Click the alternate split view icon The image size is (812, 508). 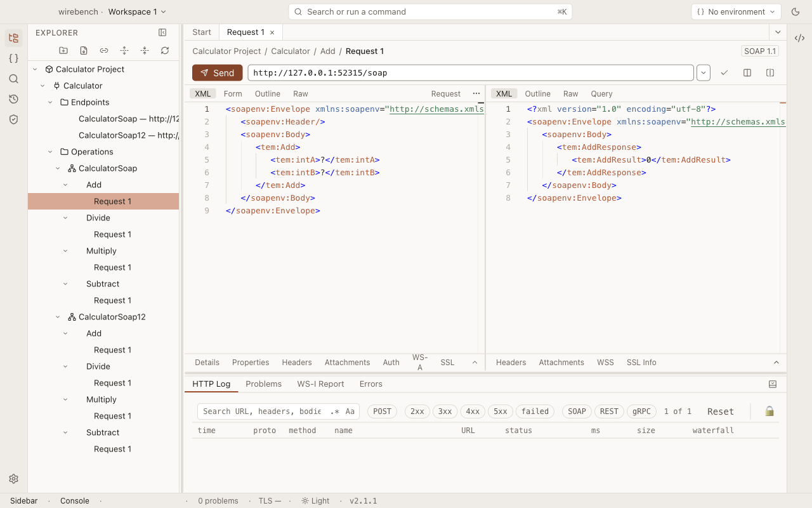(770, 73)
